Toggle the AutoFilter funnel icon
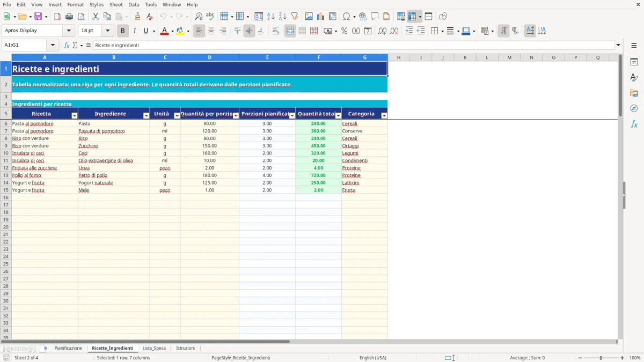The width and height of the screenshot is (644, 362). (295, 17)
